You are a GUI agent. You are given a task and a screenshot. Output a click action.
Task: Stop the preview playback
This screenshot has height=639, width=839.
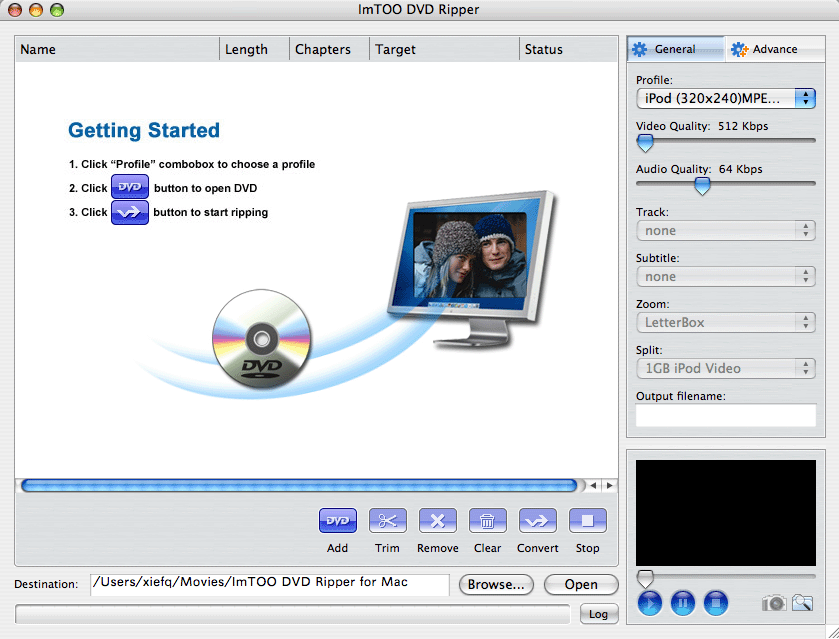tap(715, 603)
